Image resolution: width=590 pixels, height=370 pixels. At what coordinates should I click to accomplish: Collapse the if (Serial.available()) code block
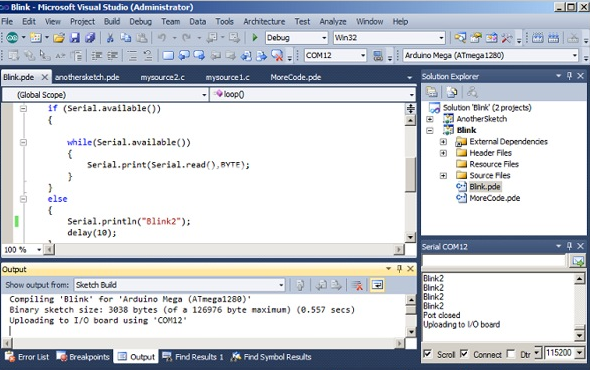(23, 108)
